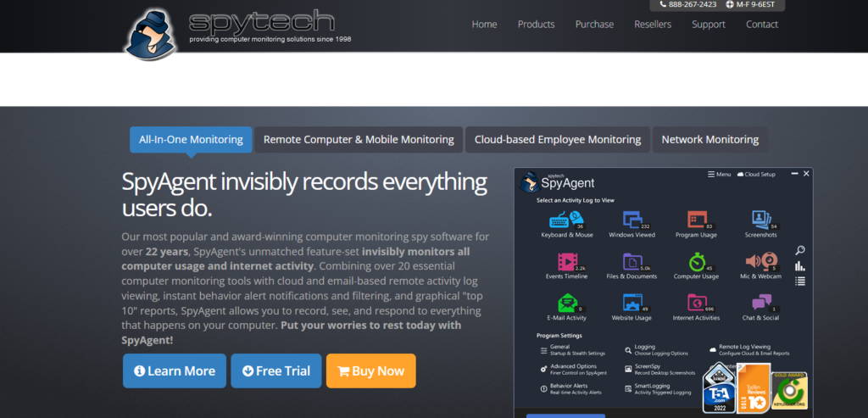Viewport: 868px width, 418px height.
Task: Select the Program Usage icon
Action: 697,220
